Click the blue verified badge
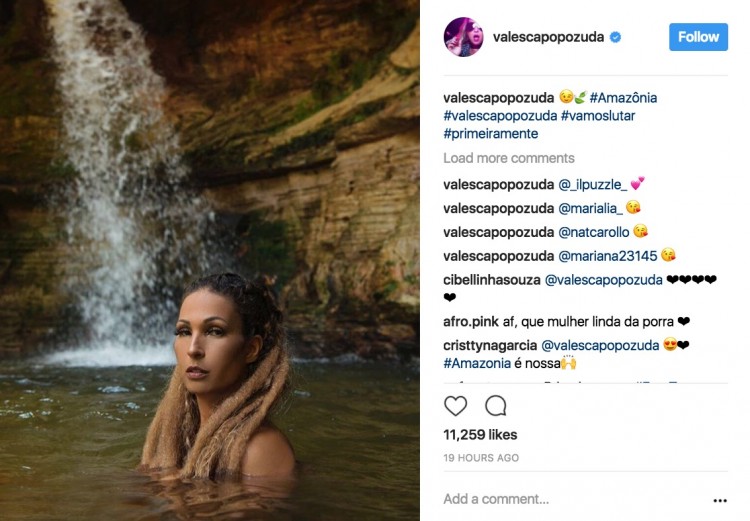The width and height of the screenshot is (750, 521). (x=616, y=37)
